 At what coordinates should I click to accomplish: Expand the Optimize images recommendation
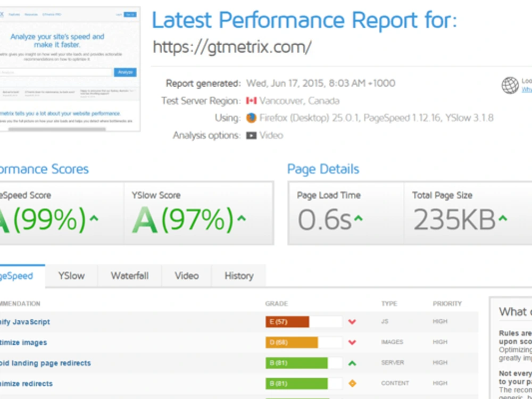23,342
